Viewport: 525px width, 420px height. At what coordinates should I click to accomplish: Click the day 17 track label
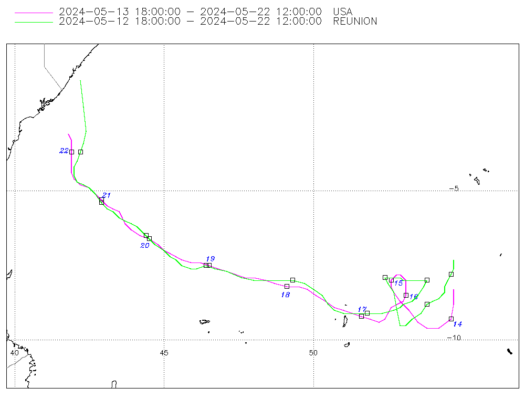pyautogui.click(x=362, y=309)
